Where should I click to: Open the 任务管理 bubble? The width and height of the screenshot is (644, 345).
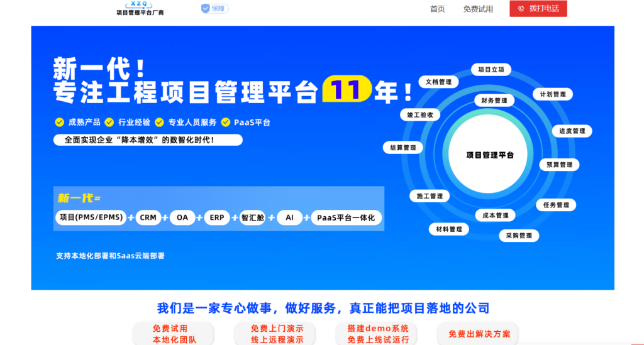[x=556, y=205]
